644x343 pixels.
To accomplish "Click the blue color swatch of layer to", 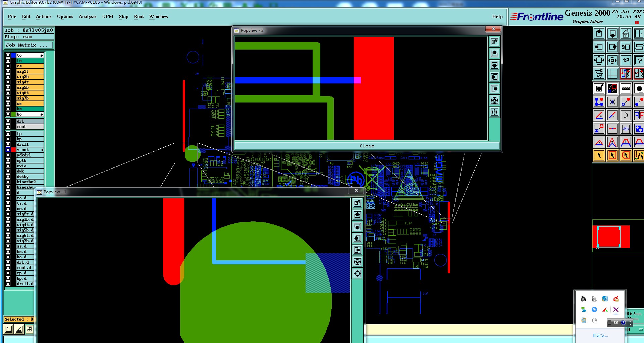I will [13, 55].
